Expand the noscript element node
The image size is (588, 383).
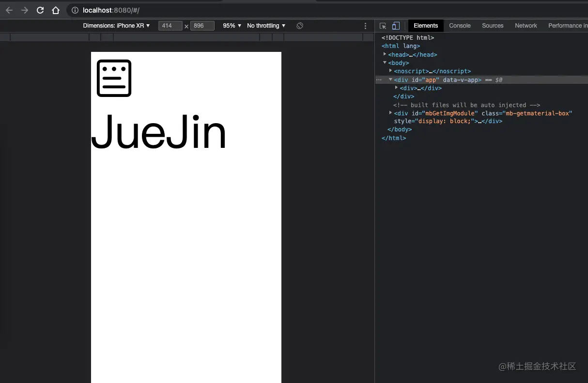(391, 71)
